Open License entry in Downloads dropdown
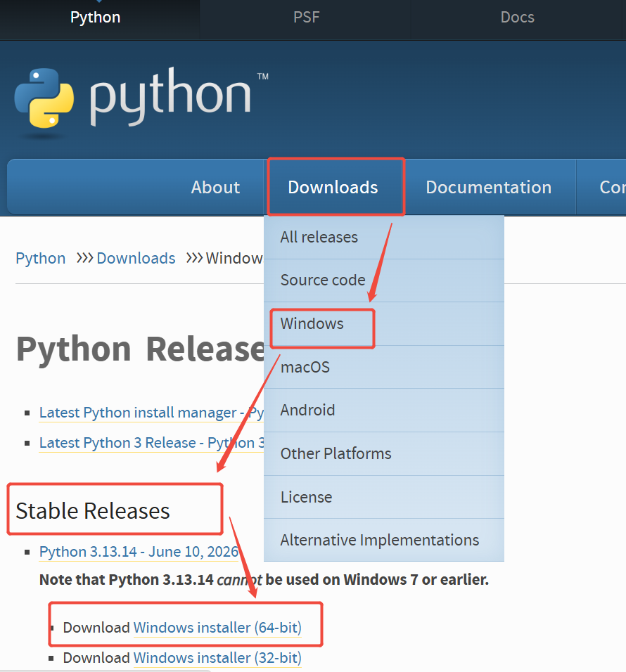626x672 pixels. click(384, 497)
